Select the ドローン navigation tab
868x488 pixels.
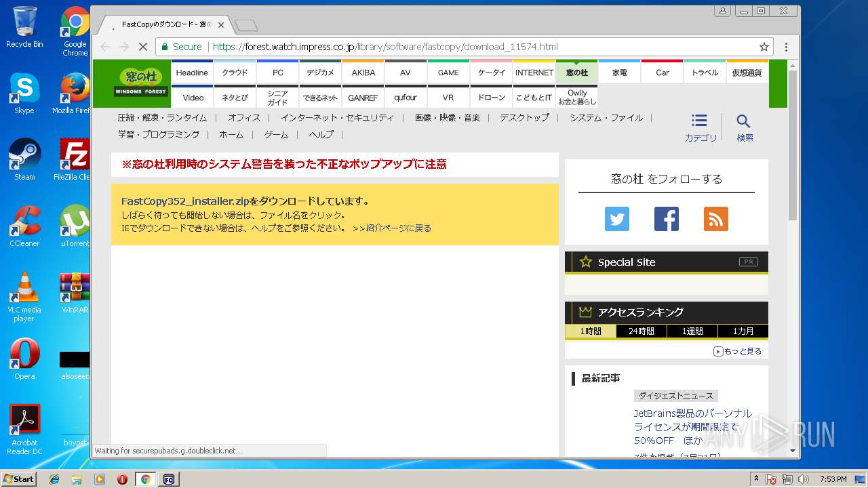(x=491, y=97)
